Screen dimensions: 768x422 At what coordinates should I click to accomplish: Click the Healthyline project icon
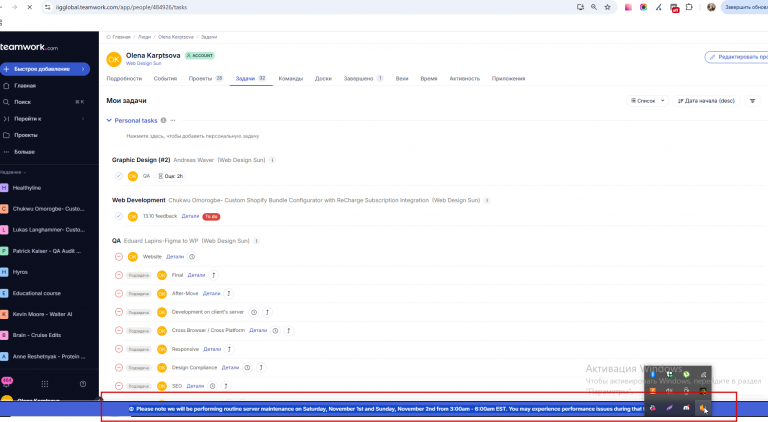point(4,188)
